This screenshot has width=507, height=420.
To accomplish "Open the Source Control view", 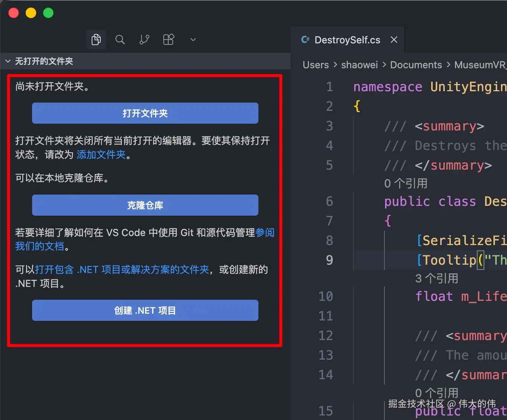I will tap(144, 39).
